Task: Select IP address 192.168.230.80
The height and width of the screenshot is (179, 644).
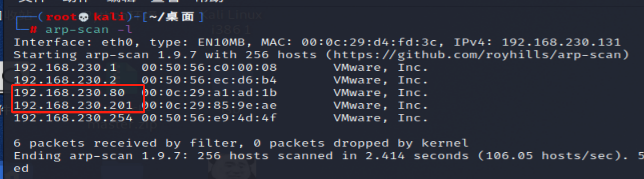Action: tap(69, 93)
